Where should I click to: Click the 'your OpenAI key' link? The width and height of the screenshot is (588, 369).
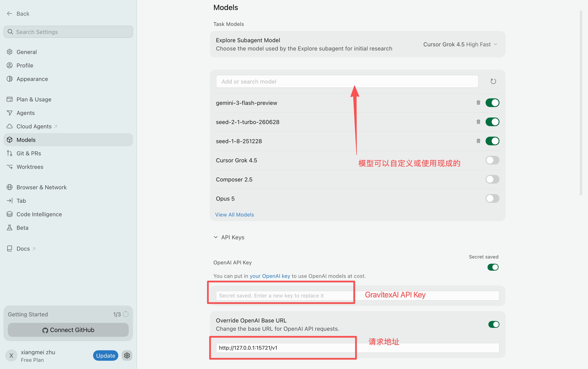270,276
